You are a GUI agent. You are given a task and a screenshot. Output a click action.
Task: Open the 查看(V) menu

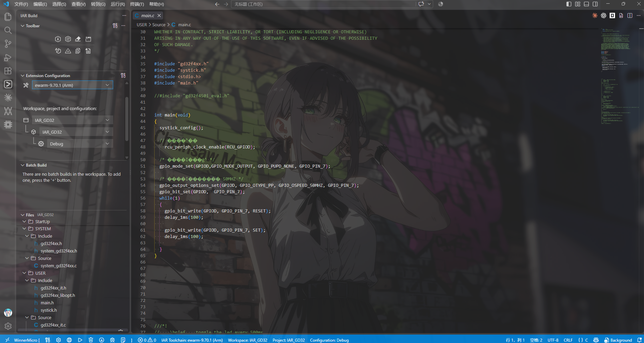point(78,4)
